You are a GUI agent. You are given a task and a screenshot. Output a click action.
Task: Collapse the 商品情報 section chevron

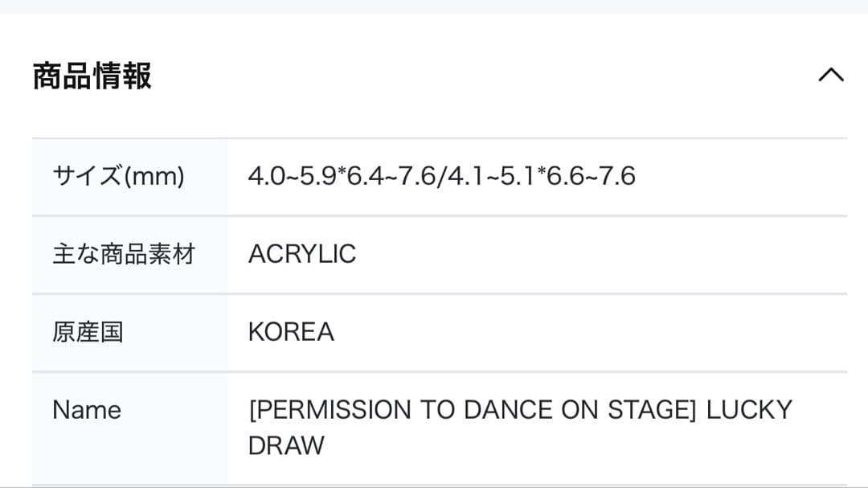tap(830, 76)
